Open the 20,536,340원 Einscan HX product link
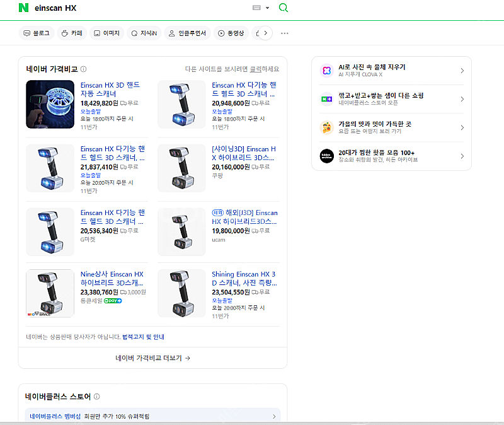Image resolution: width=504 pixels, height=425 pixels. point(113,217)
